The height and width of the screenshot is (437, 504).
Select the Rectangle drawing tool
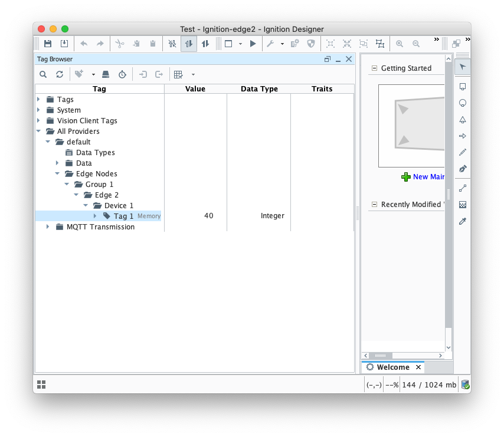(463, 87)
